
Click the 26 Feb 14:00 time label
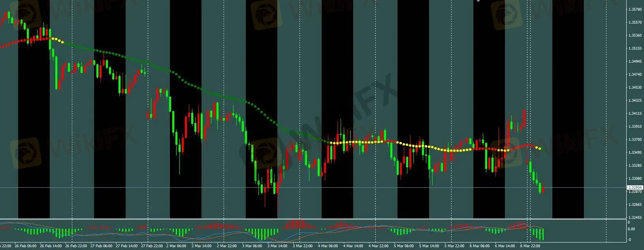click(x=51, y=246)
